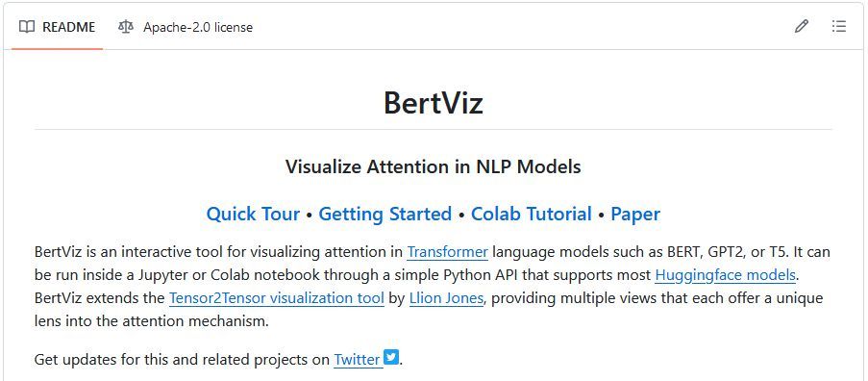Screen dimensions: 868x381
Task: Click the balance scale license icon
Action: pos(126,27)
